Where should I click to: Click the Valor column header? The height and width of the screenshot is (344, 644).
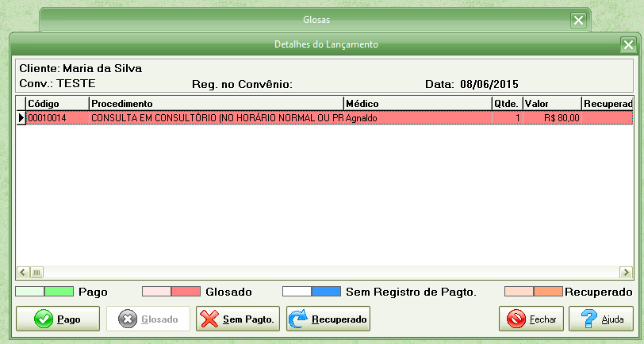point(552,104)
